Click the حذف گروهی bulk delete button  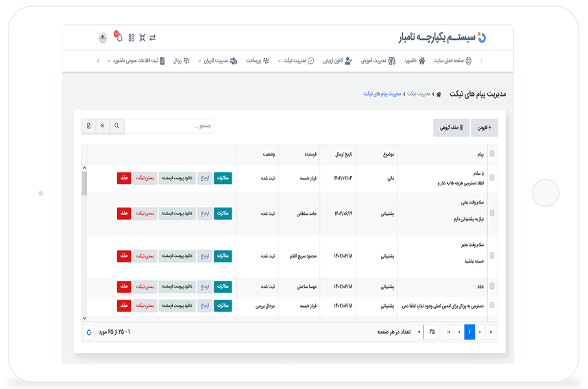[451, 127]
